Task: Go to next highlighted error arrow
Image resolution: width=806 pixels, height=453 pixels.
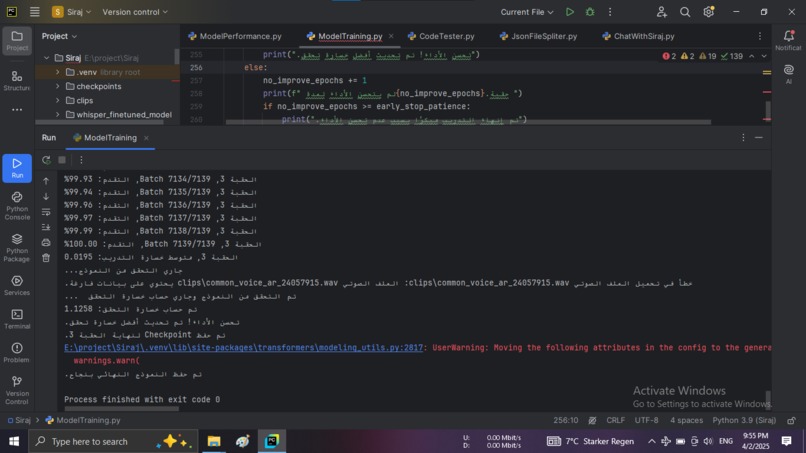Action: tap(764, 56)
